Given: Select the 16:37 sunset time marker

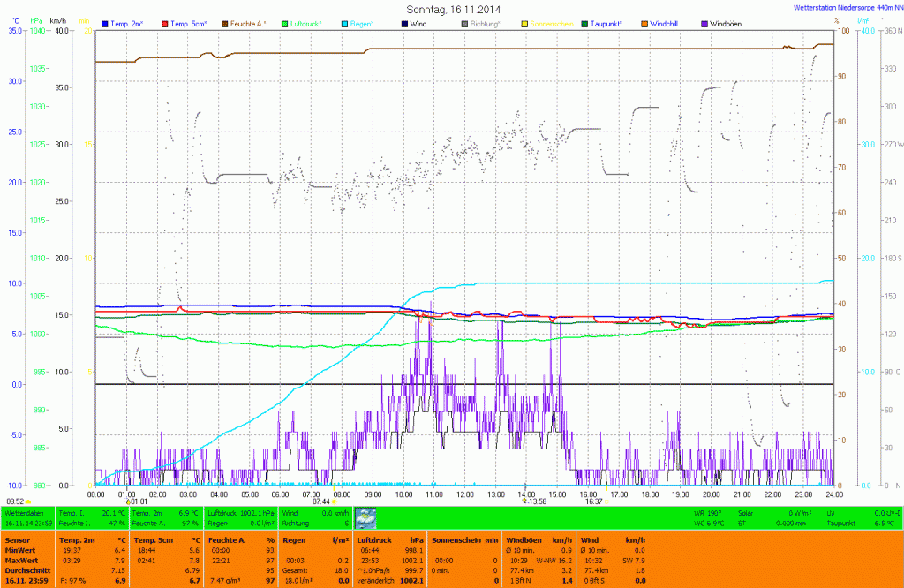Looking at the screenshot, I should (593, 501).
